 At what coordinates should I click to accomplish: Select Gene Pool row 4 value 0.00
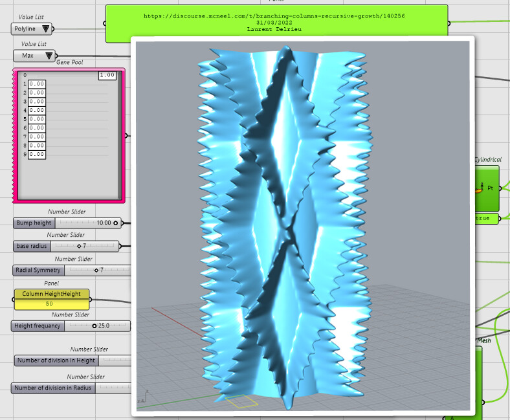[37, 110]
